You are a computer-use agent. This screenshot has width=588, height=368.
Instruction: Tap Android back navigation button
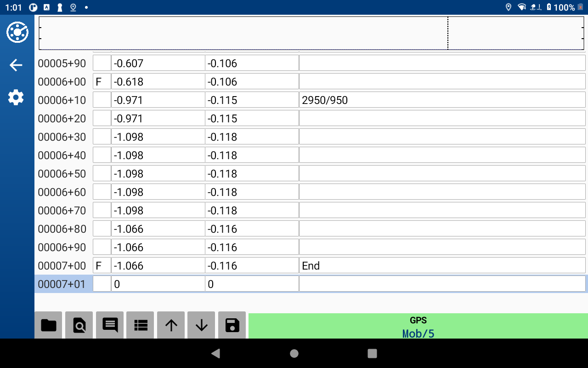coord(215,353)
